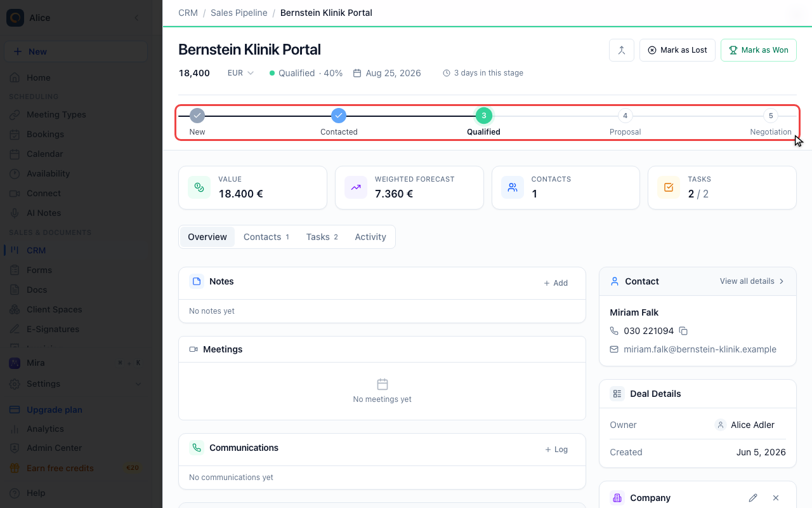Open the EUR currency dropdown
The height and width of the screenshot is (508, 812).
click(x=240, y=73)
